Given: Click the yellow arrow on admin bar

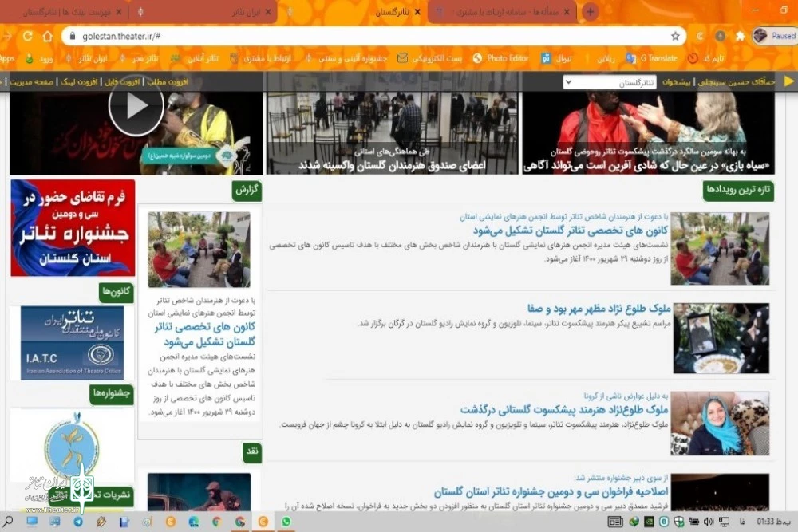Looking at the screenshot, I should click(x=789, y=81).
